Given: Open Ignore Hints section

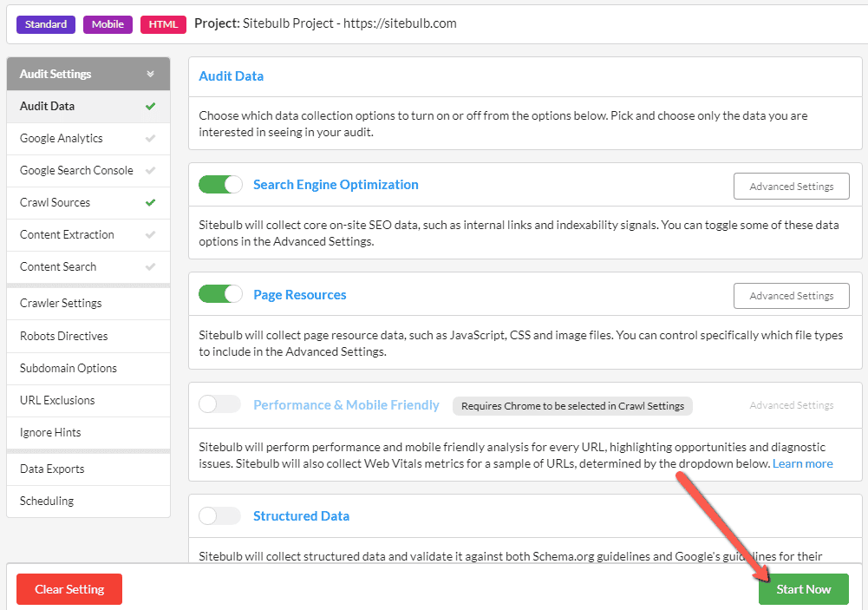Looking at the screenshot, I should [x=88, y=433].
